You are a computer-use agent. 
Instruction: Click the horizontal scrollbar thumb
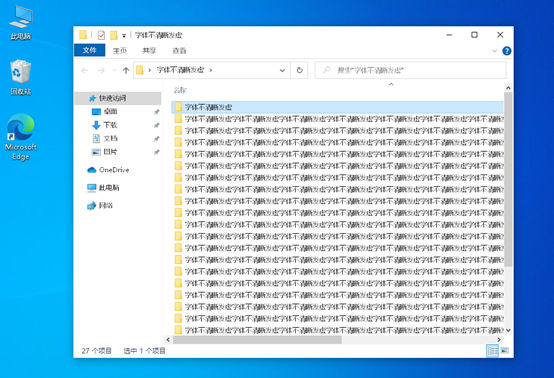click(257, 339)
